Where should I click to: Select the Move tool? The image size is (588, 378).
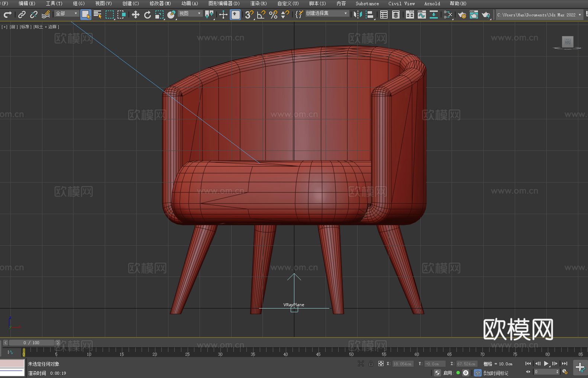[136, 14]
